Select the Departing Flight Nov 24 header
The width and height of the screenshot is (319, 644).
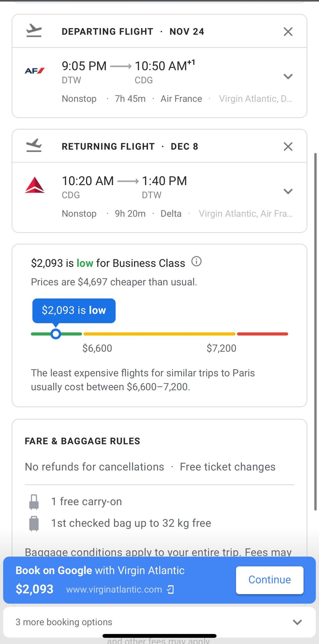(x=133, y=32)
